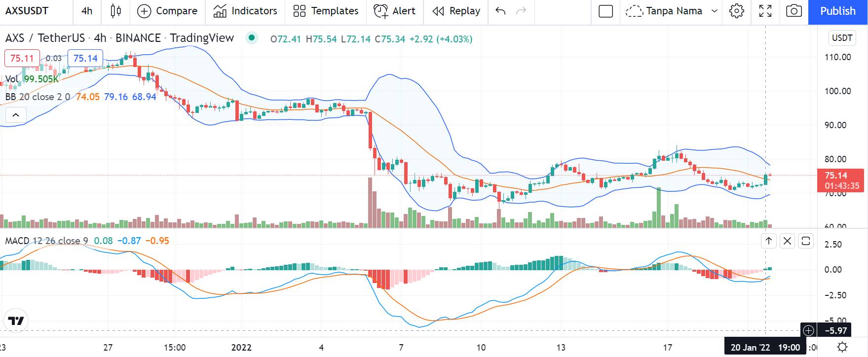868x357 pixels.
Task: Delete the MACD pane
Action: [x=787, y=241]
